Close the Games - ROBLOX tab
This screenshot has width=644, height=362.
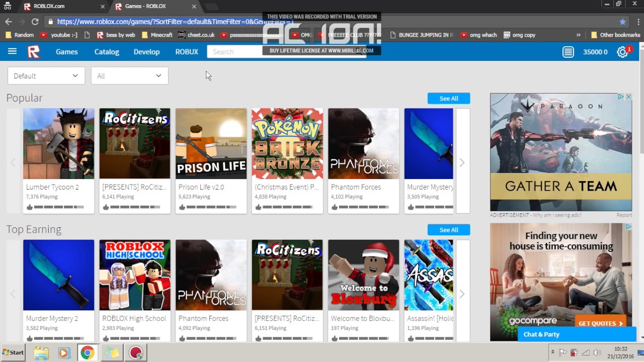pyautogui.click(x=194, y=7)
